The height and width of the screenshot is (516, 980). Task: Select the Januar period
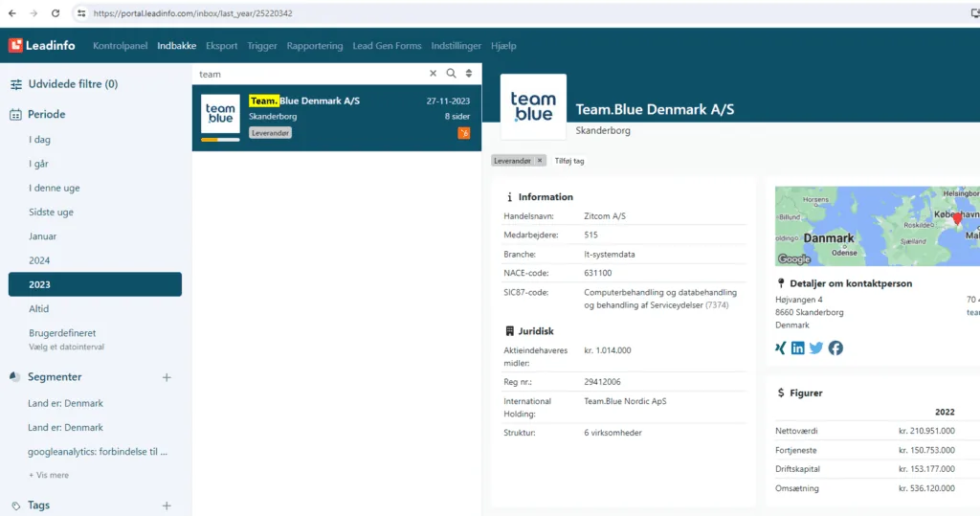tap(42, 236)
